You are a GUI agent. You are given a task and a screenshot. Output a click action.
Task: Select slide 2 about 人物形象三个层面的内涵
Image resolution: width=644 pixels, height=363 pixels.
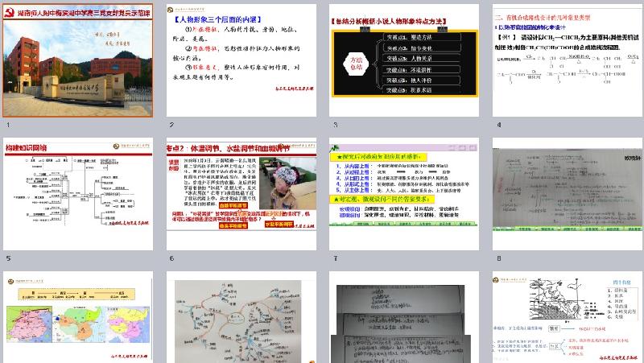pyautogui.click(x=242, y=60)
